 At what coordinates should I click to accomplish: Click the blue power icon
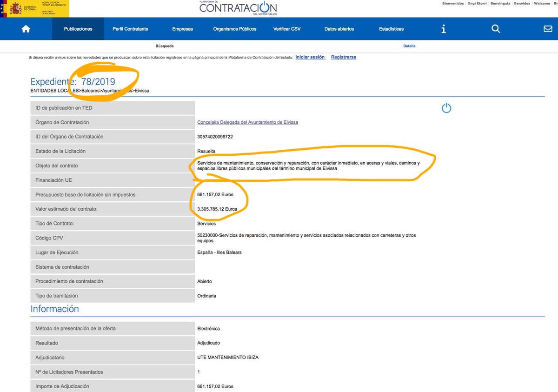[446, 108]
